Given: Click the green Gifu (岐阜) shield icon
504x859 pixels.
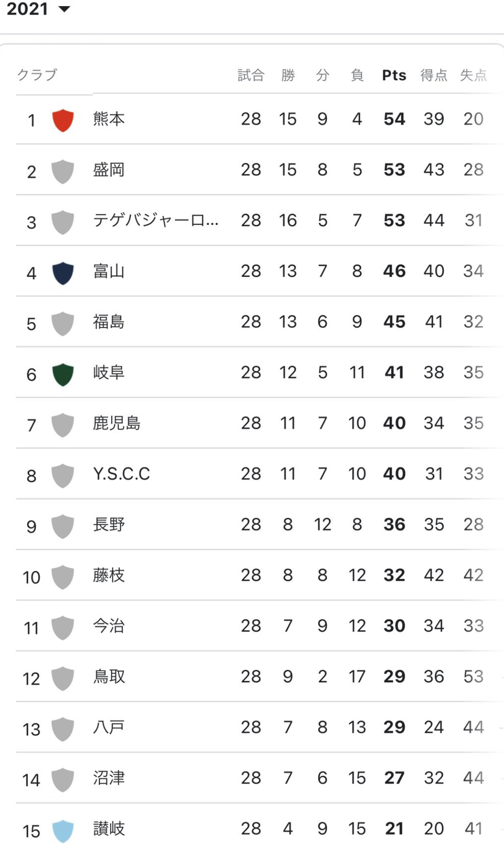Looking at the screenshot, I should pos(63,374).
